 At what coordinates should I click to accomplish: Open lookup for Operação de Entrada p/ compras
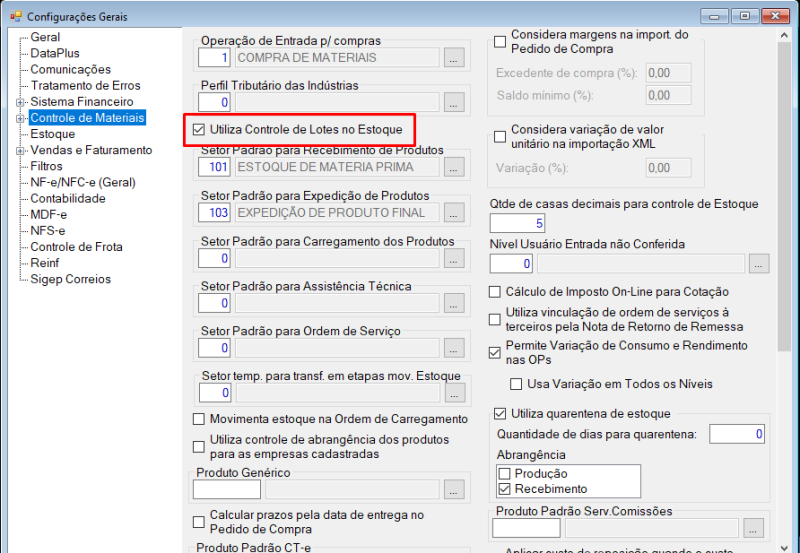point(454,58)
